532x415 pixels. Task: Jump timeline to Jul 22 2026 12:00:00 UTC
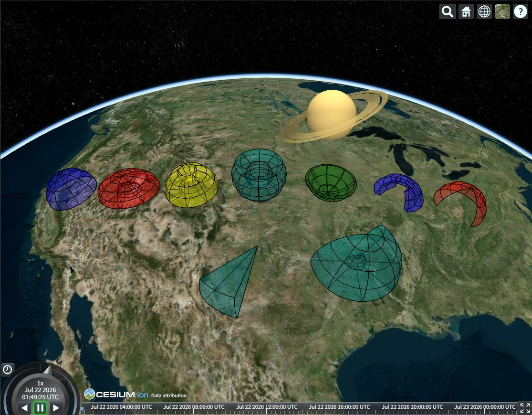click(x=267, y=406)
